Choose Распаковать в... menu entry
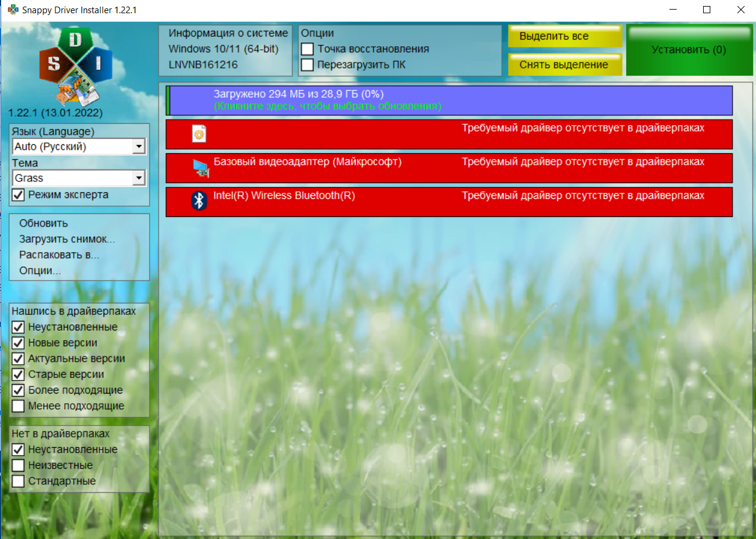The image size is (756, 539). [59, 255]
